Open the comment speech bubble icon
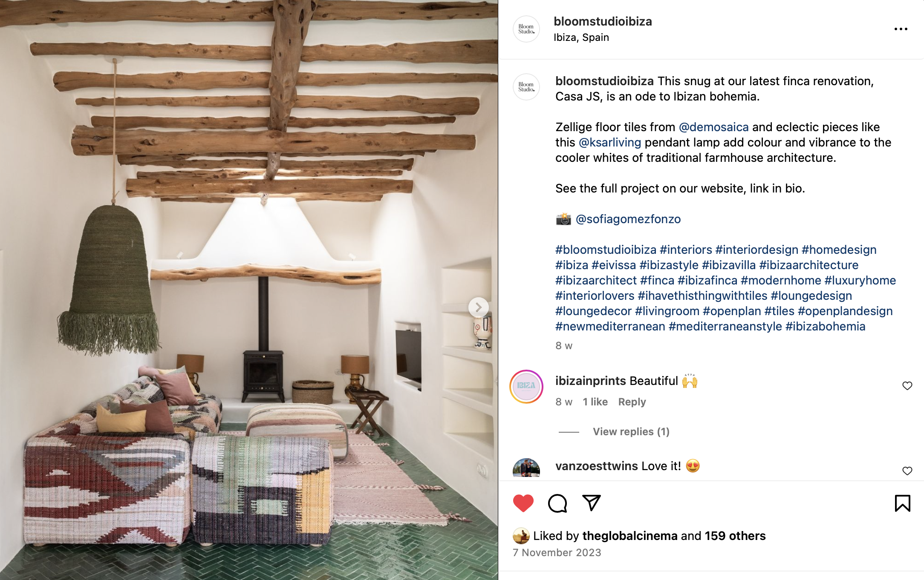Viewport: 924px width, 580px height. [x=557, y=503]
